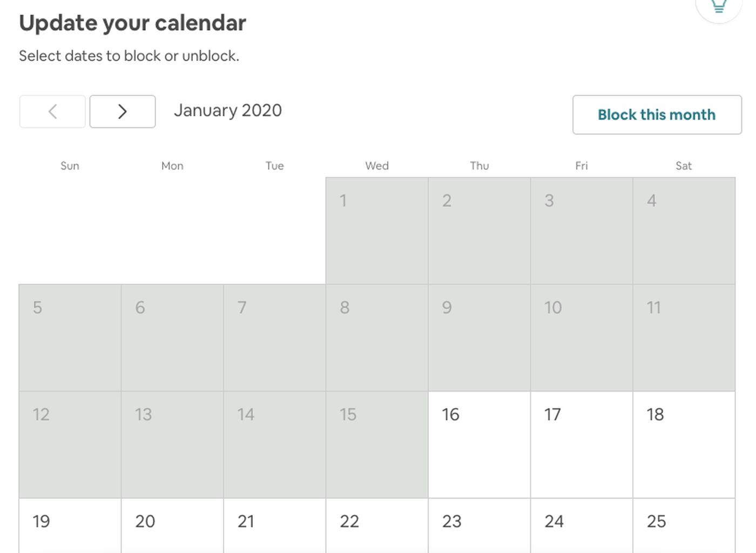Click blocked date January 10

[x=582, y=338]
